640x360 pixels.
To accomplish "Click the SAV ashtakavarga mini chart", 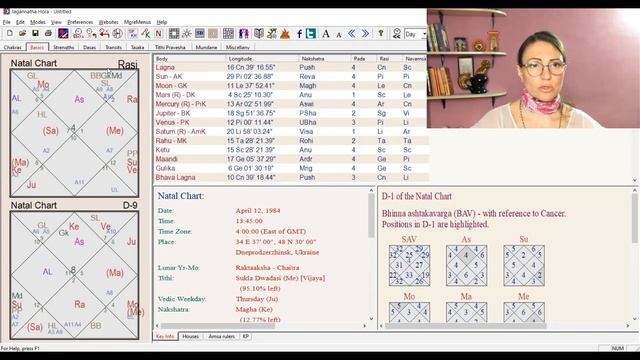I will 409,265.
